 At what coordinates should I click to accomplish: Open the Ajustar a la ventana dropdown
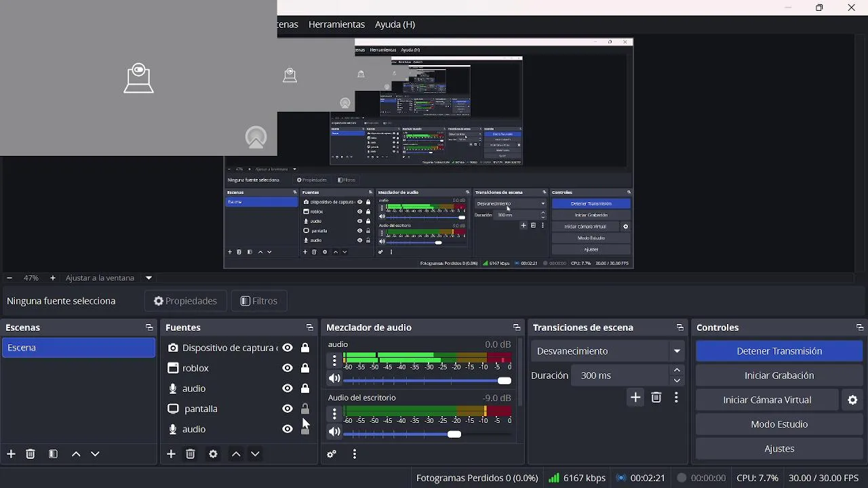(x=149, y=278)
